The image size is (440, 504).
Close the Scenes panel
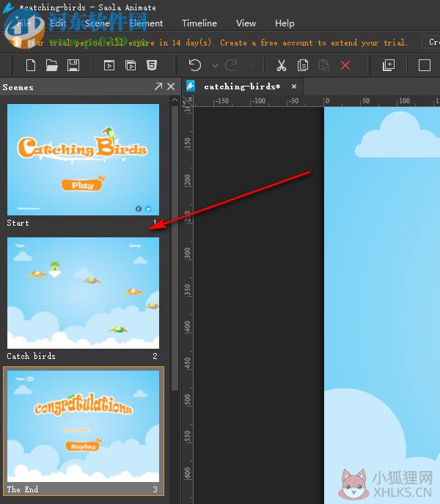pos(171,86)
